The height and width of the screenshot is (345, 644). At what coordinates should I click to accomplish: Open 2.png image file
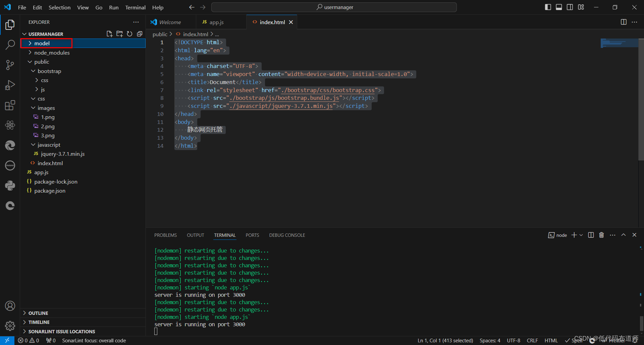[83, 126]
